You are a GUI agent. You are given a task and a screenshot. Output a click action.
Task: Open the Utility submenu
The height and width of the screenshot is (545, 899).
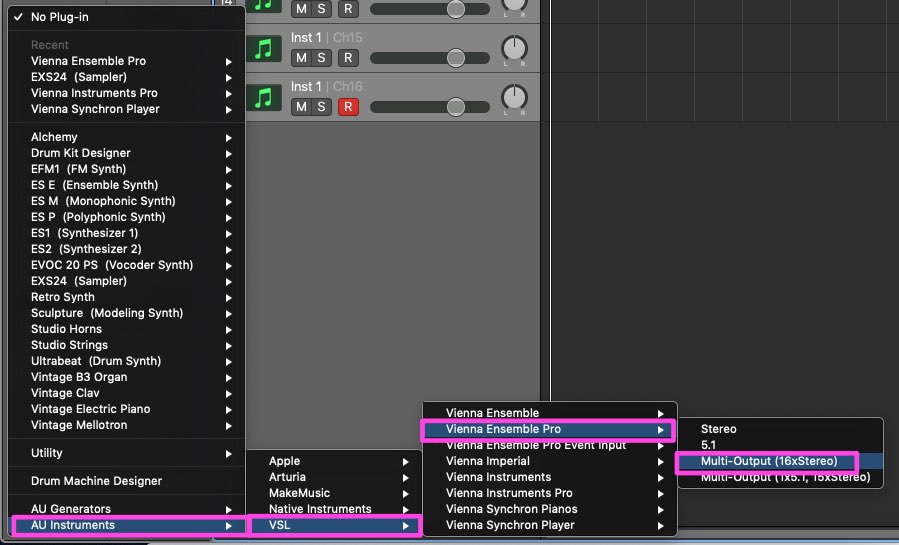(127, 453)
